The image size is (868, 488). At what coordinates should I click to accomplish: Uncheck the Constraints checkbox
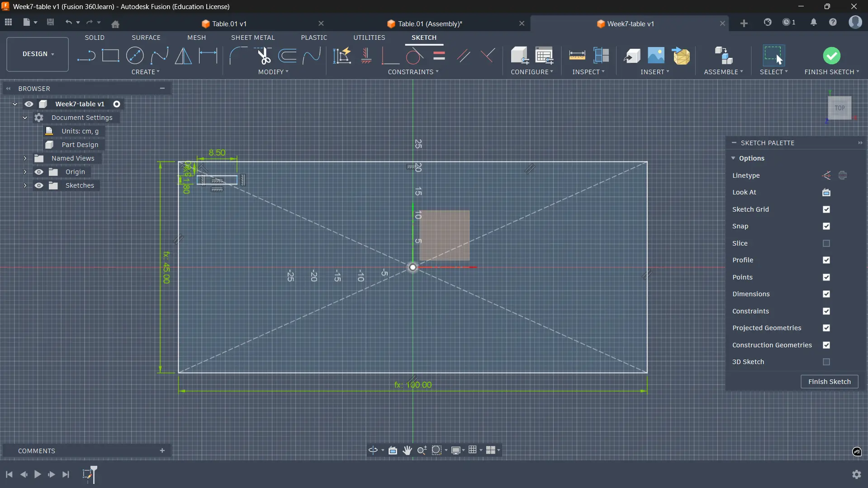click(826, 311)
